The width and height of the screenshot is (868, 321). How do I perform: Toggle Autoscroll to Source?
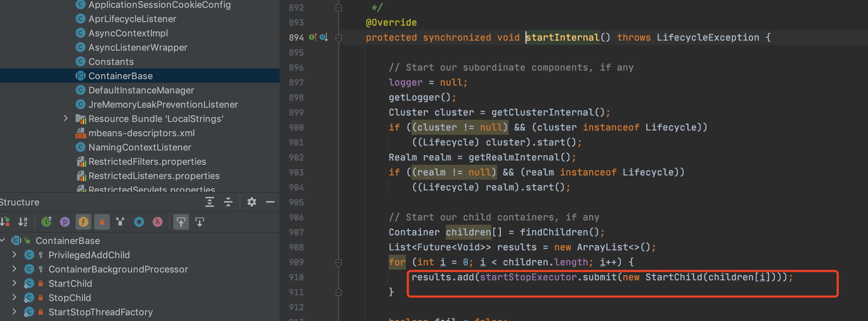181,222
